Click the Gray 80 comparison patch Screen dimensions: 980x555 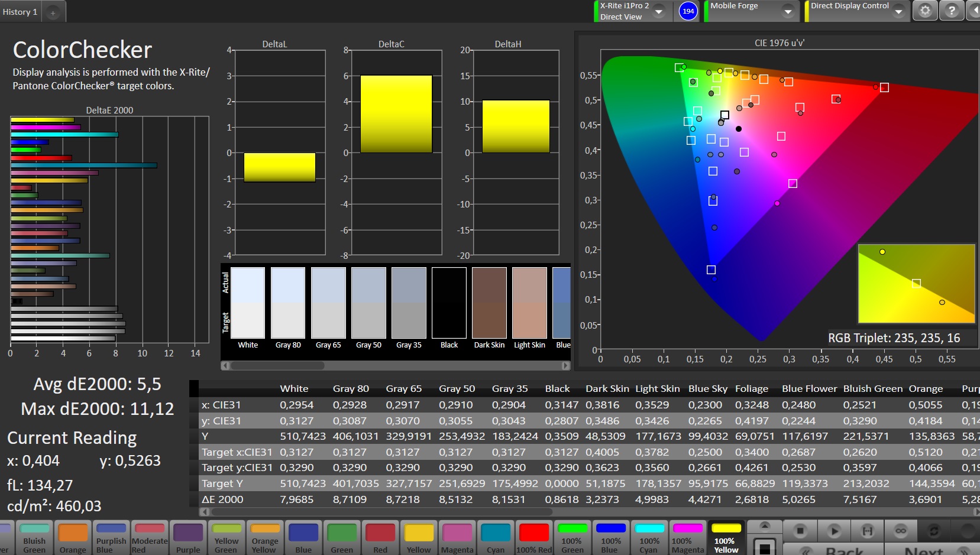(288, 303)
